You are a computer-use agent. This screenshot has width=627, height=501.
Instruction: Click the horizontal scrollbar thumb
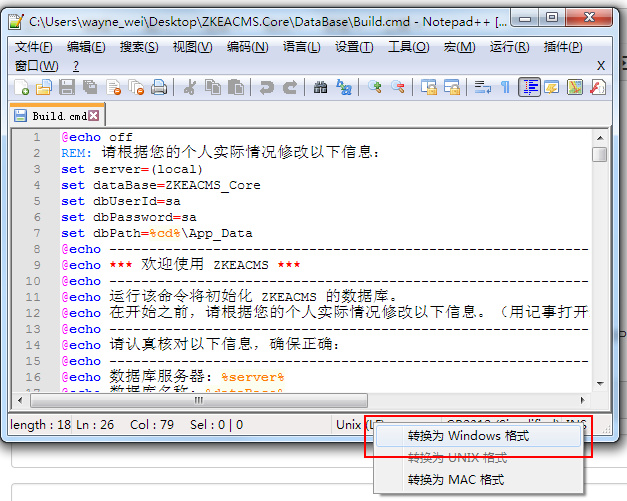pyautogui.click(x=199, y=400)
